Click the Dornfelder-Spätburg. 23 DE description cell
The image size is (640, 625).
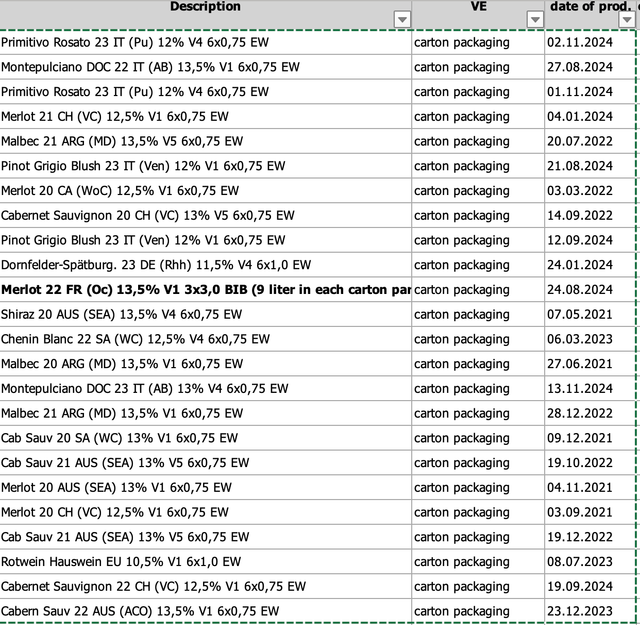[205, 265]
